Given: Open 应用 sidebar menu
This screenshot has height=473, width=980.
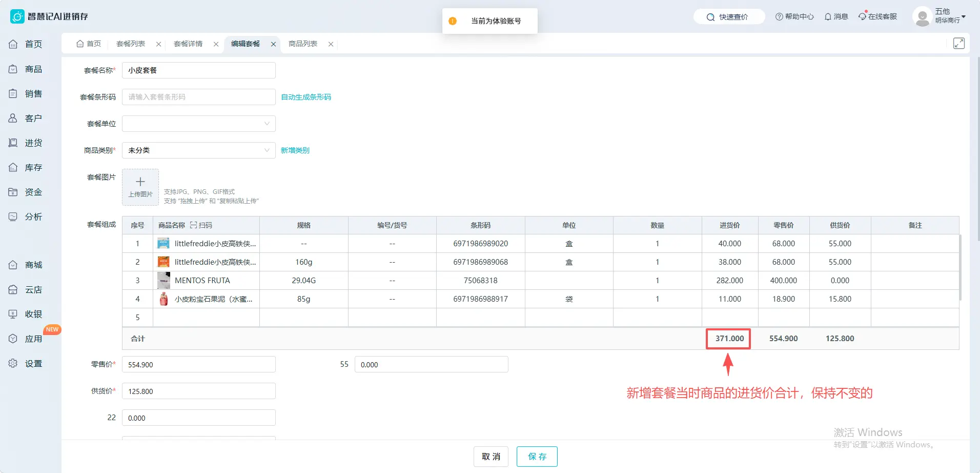Looking at the screenshot, I should [x=26, y=339].
